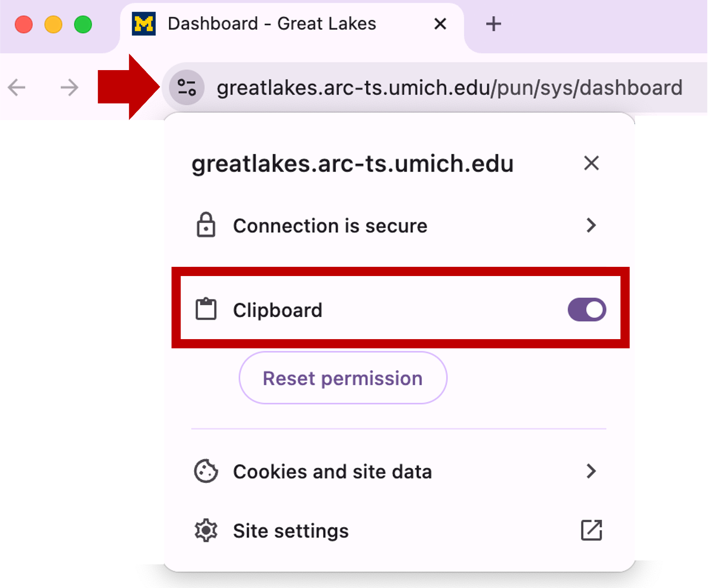
Task: Open the Cookies and site data entry
Action: pyautogui.click(x=332, y=472)
